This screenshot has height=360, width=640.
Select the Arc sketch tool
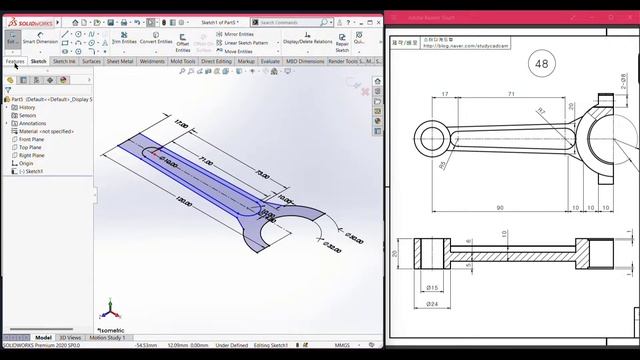[x=78, y=43]
